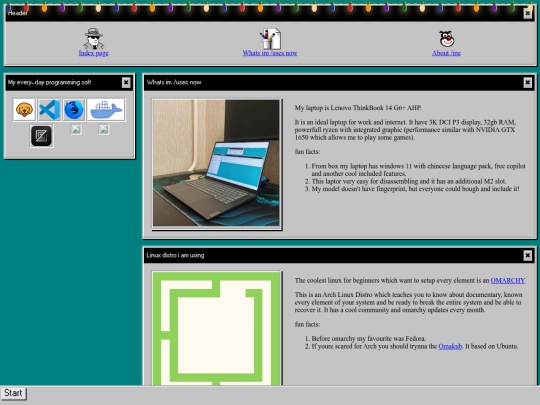Image resolution: width=540 pixels, height=405 pixels.
Task: Click the Whats im /uses now title bar
Action: [339, 83]
